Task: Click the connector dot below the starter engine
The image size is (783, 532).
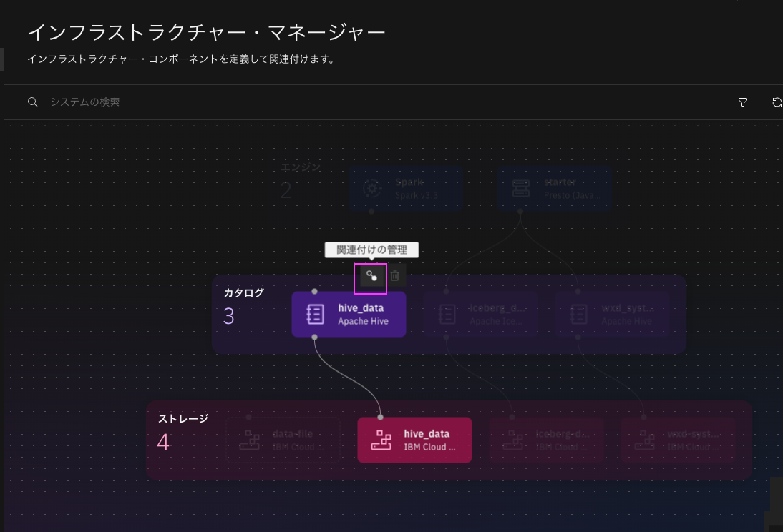Action: tap(520, 212)
